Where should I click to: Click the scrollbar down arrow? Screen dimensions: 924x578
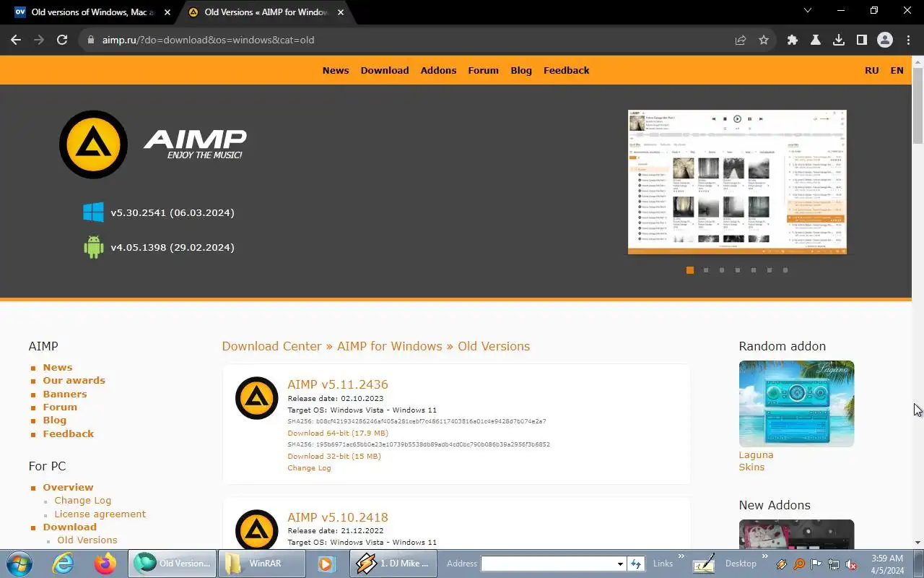(x=918, y=543)
